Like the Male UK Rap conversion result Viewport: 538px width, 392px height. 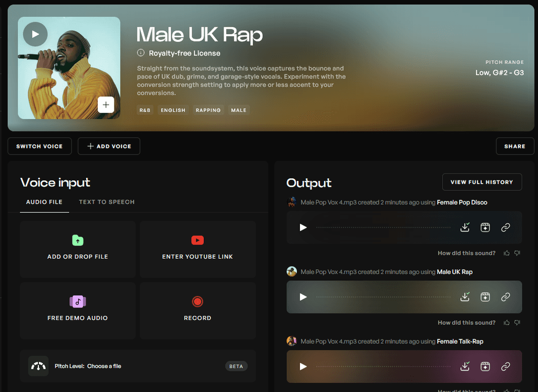(506, 323)
